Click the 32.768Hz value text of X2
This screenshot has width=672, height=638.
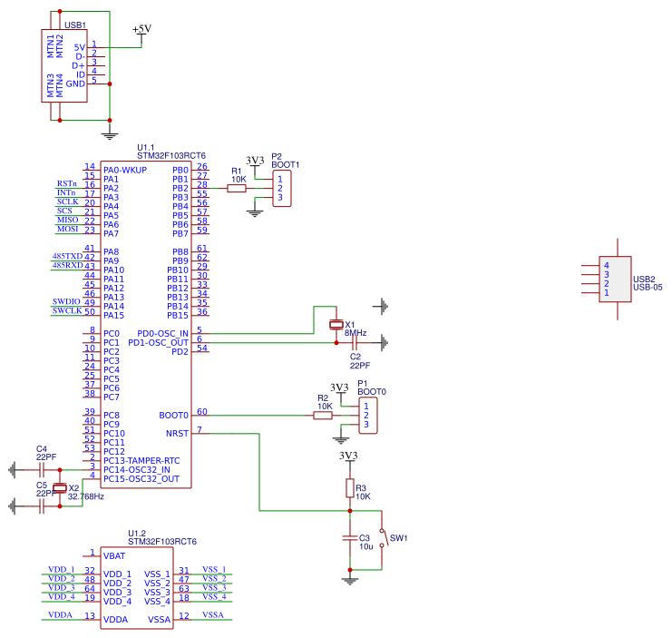(x=86, y=496)
